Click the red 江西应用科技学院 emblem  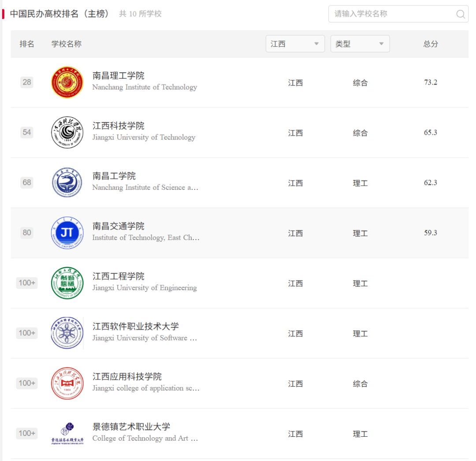click(x=67, y=383)
